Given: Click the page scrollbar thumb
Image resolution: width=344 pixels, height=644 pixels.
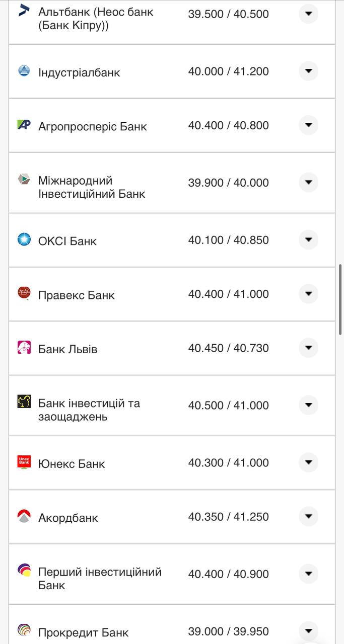Looking at the screenshot, I should [341, 299].
